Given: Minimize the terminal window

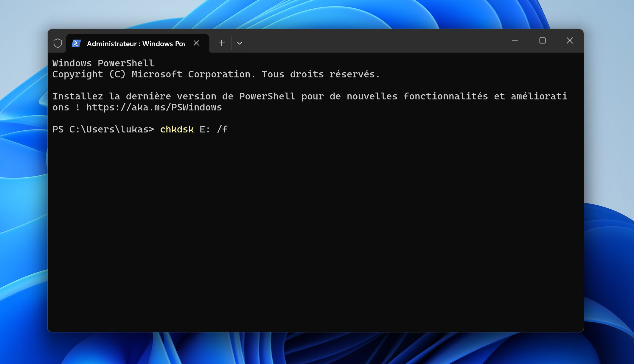Looking at the screenshot, I should [x=515, y=40].
